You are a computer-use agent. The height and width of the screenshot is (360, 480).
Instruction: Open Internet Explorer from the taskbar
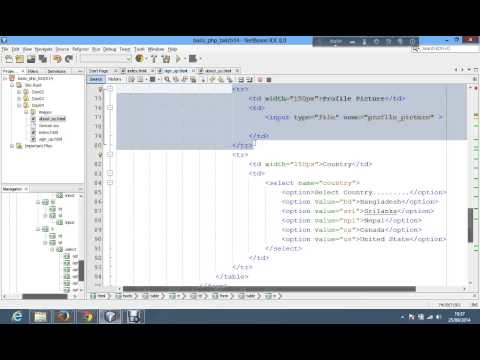(x=17, y=316)
